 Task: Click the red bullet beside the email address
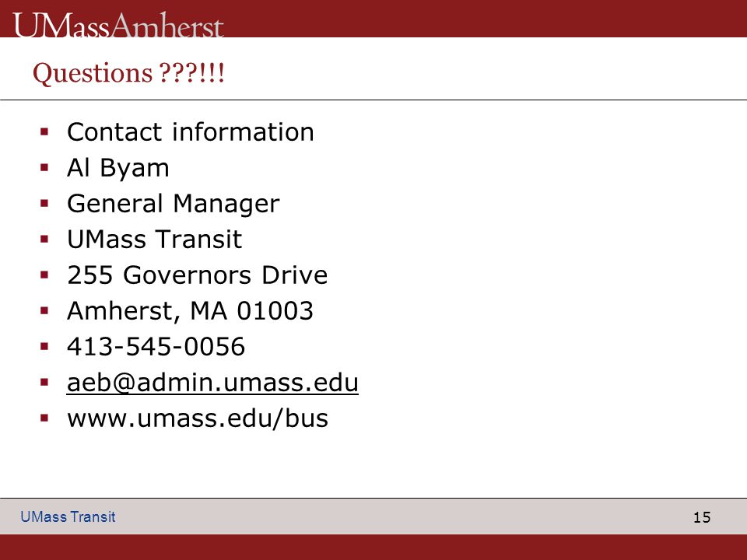(45, 382)
